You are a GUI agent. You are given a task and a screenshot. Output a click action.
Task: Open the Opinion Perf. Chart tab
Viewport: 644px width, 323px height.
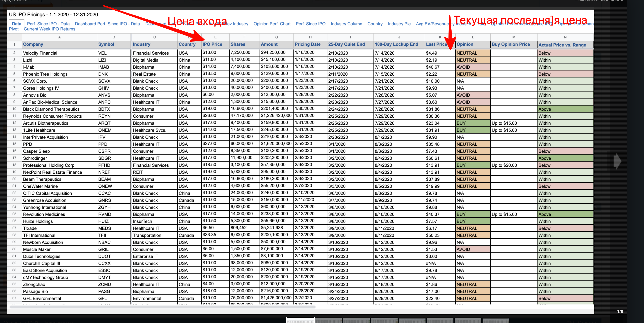(272, 24)
